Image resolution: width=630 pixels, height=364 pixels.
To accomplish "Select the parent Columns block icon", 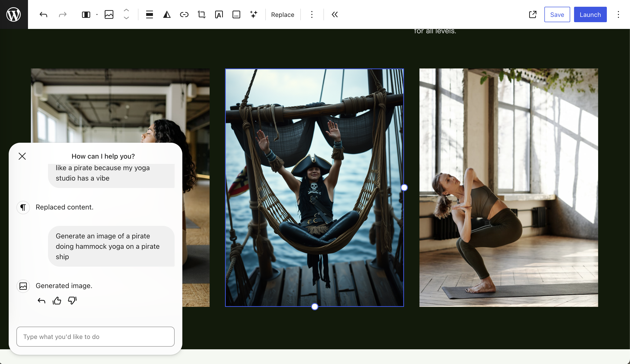I will [86, 14].
